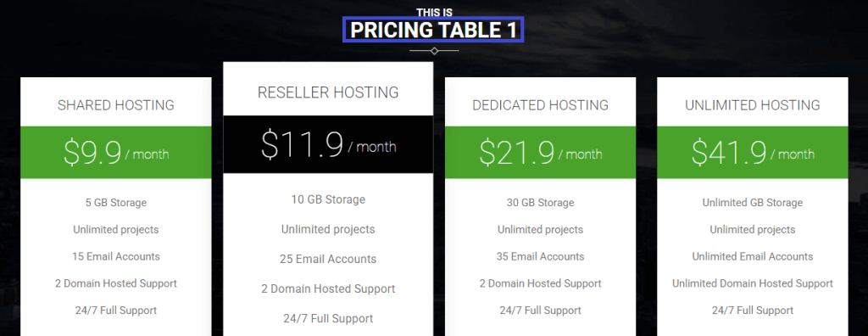Click Unlimited Domain Hosted Support feature
Viewport: 868px width, 336px height.
753,283
